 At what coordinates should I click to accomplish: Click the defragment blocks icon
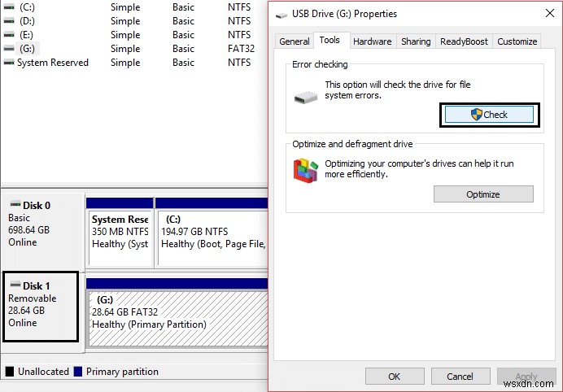click(306, 171)
